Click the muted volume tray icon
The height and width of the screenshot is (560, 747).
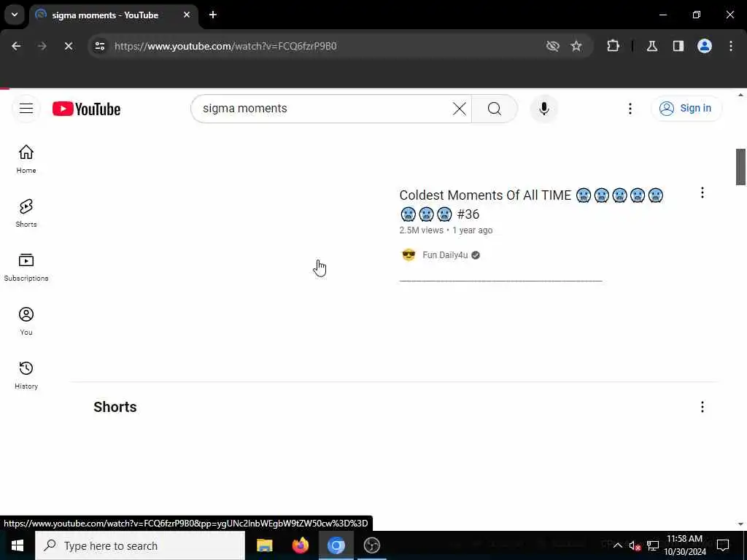click(x=635, y=545)
